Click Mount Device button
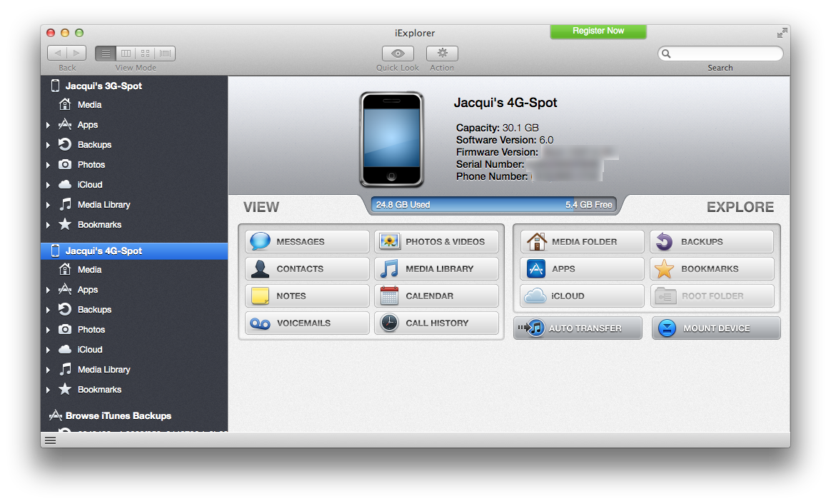 716,328
